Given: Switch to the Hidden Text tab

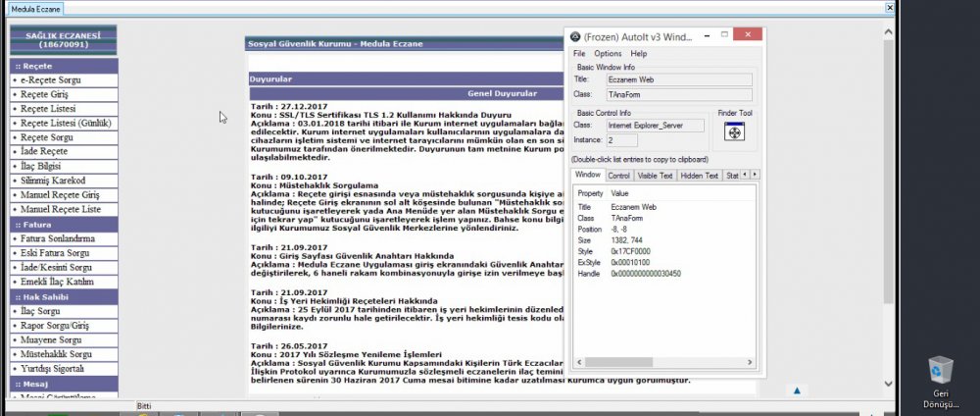Looking at the screenshot, I should [x=699, y=176].
